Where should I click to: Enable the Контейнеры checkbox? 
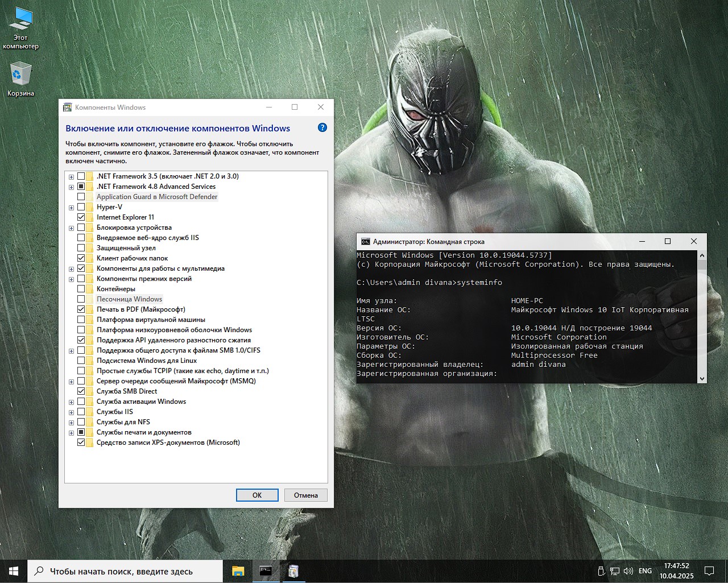pos(81,289)
